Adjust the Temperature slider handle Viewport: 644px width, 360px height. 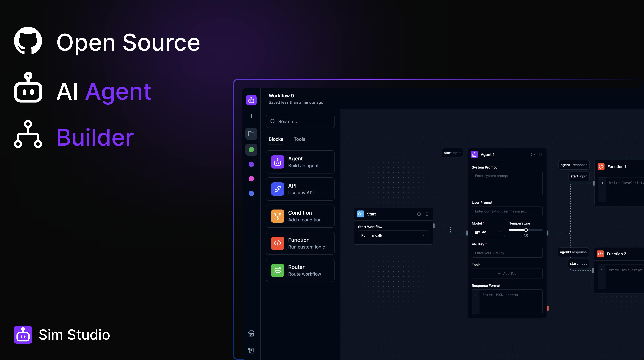[526, 230]
